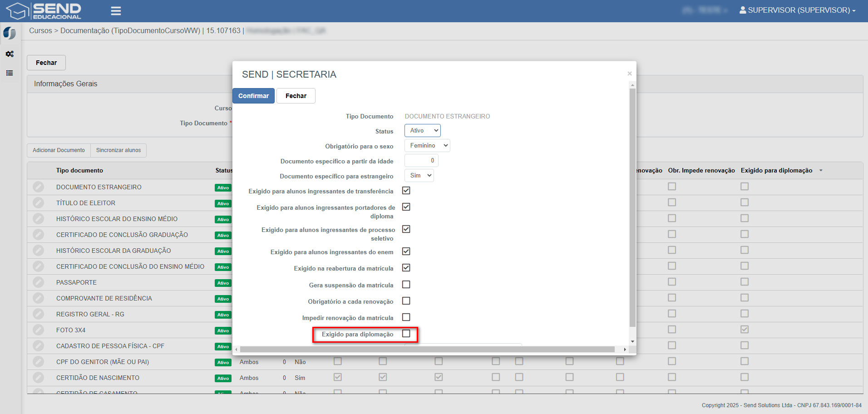
Task: Close the SEND | SECRETARIA dialog with X
Action: pos(630,74)
